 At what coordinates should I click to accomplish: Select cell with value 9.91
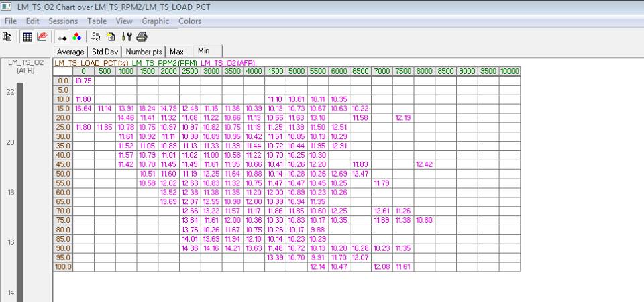tap(318, 258)
